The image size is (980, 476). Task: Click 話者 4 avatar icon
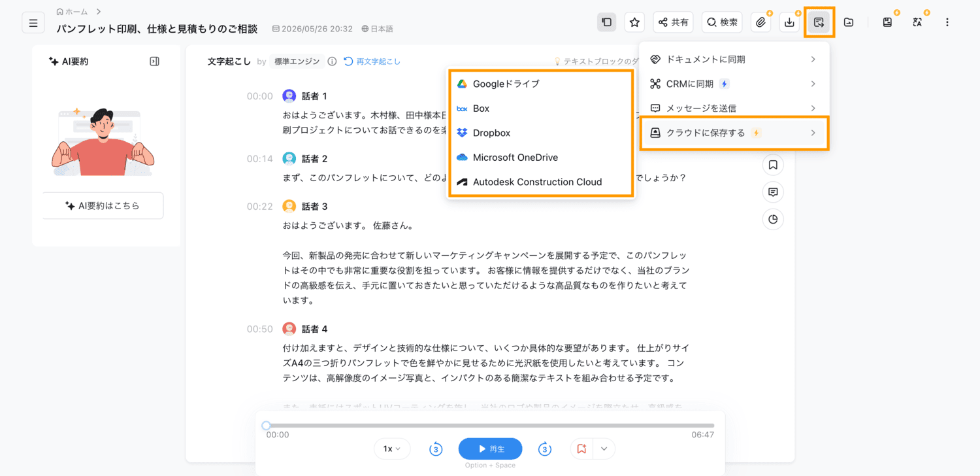[289, 329]
